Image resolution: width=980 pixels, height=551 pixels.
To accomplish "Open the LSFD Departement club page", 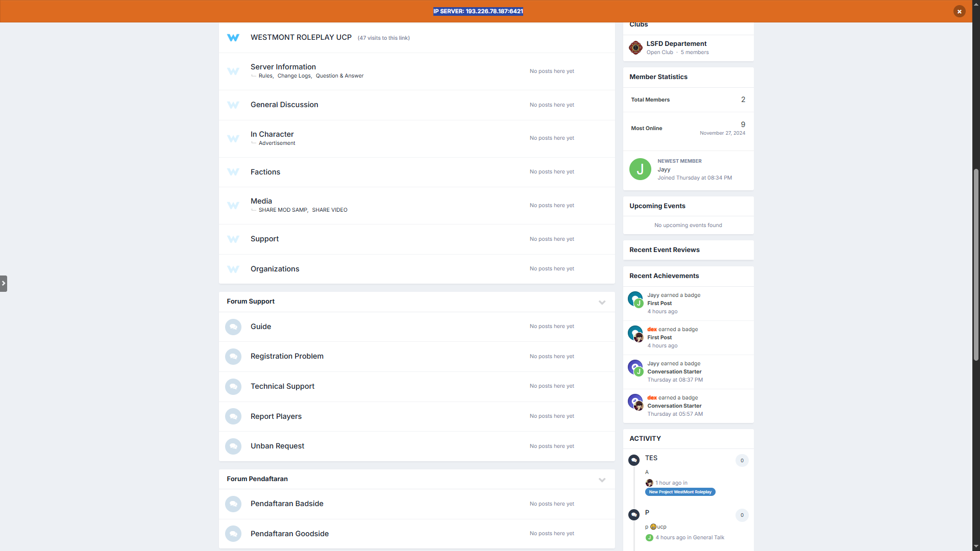I will pos(676,44).
